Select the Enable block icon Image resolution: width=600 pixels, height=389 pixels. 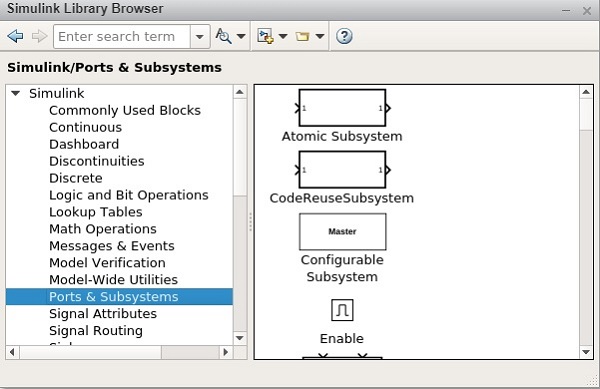click(342, 310)
